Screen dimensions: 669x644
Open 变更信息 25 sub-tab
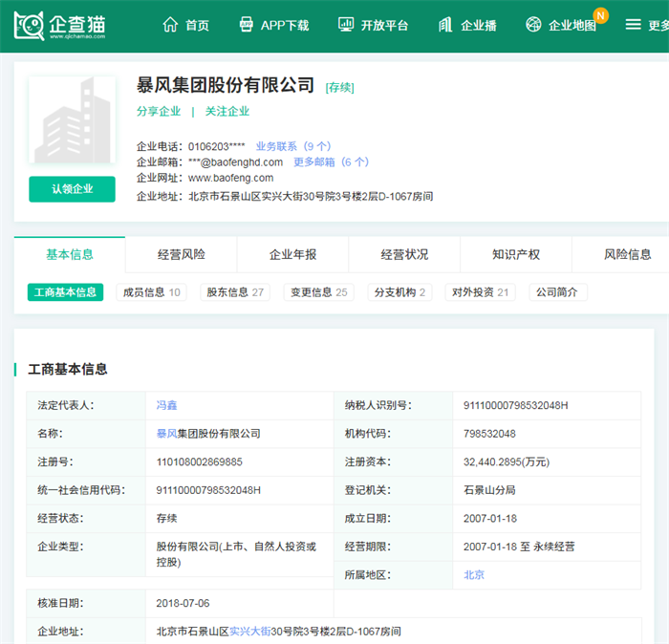318,292
